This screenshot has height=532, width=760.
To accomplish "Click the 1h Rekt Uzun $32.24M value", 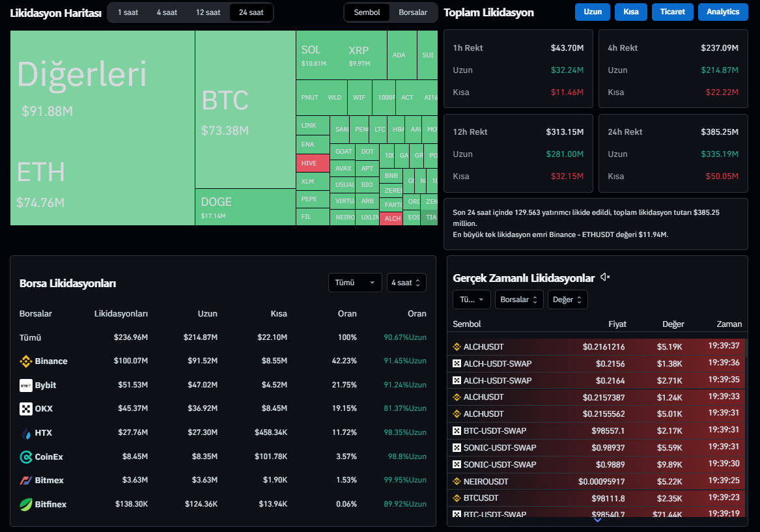I will (x=567, y=70).
